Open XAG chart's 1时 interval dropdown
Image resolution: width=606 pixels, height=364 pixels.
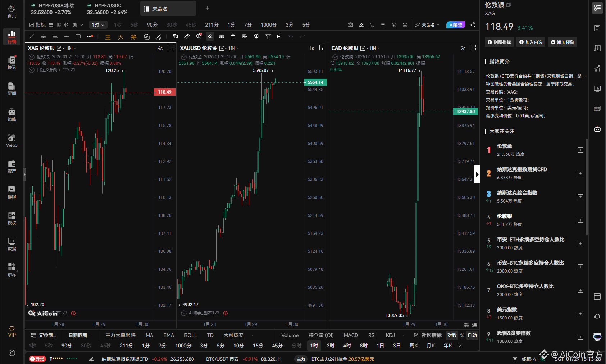(x=70, y=48)
